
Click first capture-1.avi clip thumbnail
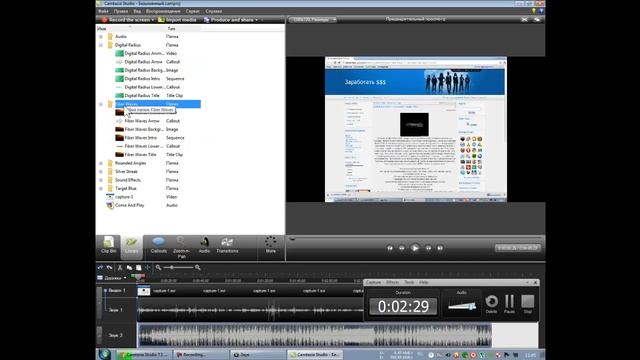tap(144, 291)
